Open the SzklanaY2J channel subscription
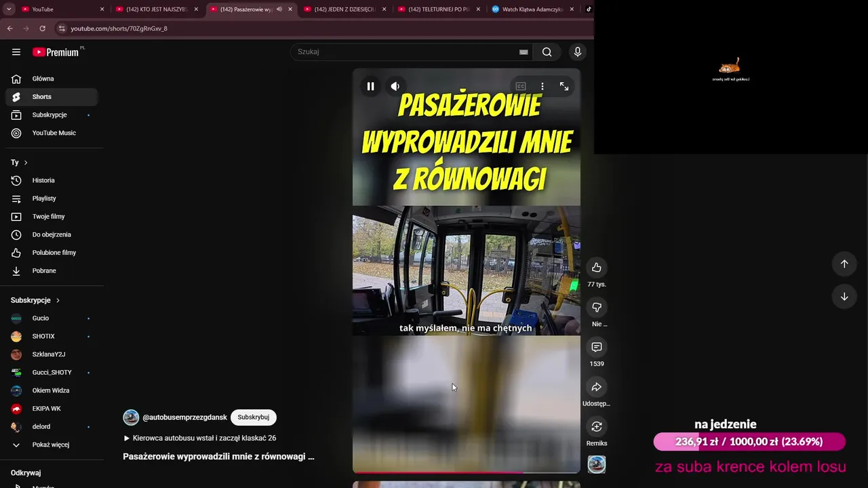Image resolution: width=868 pixels, height=488 pixels. click(x=52, y=354)
